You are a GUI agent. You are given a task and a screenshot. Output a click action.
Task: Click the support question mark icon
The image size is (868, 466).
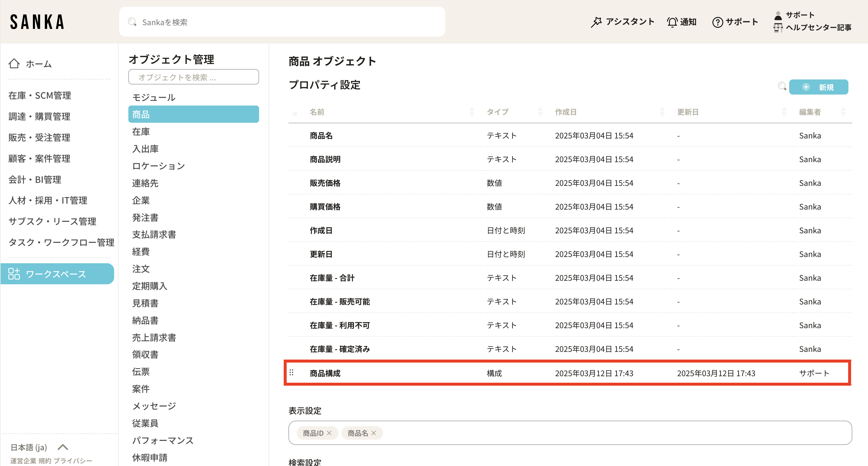[x=717, y=22]
